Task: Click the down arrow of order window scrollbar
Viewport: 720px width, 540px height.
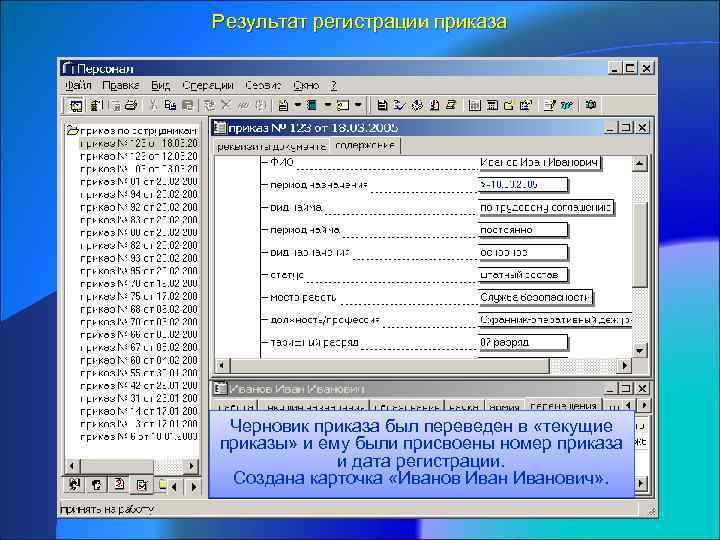Action: coord(640,351)
